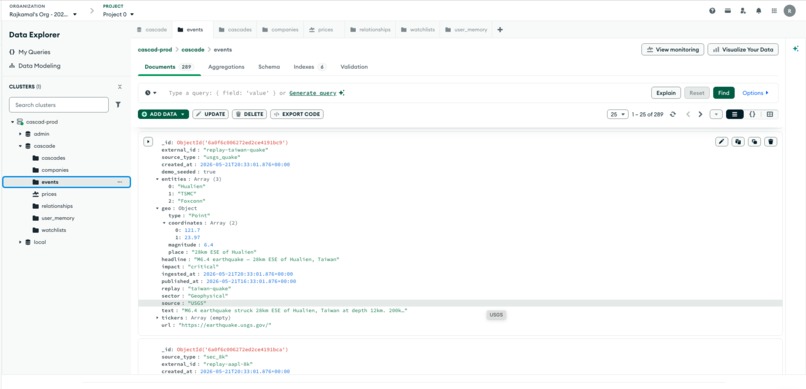Open the apps grid icon in the header
806x389 pixels.
pos(774,11)
